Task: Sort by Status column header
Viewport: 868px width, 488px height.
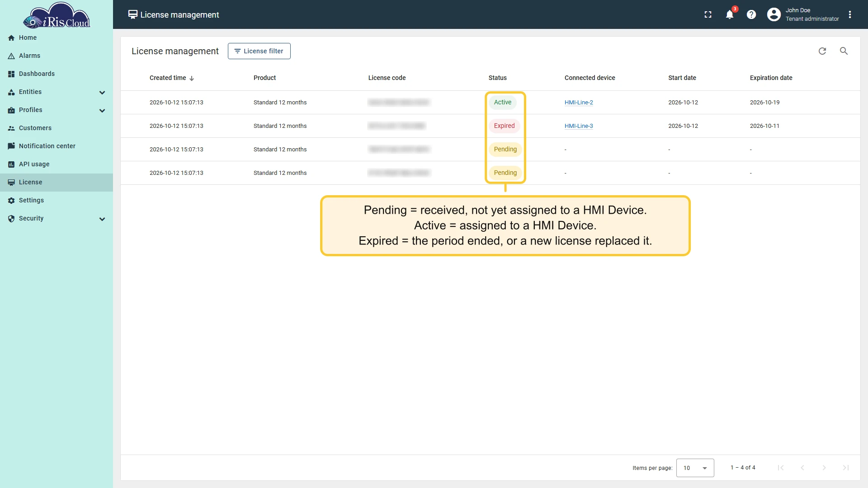Action: tap(497, 78)
